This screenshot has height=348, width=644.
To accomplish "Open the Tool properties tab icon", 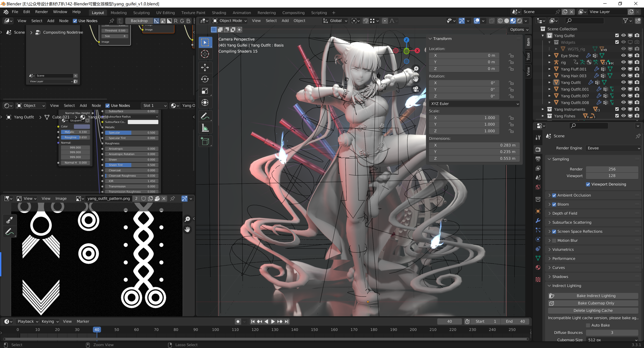I will pos(538,137).
